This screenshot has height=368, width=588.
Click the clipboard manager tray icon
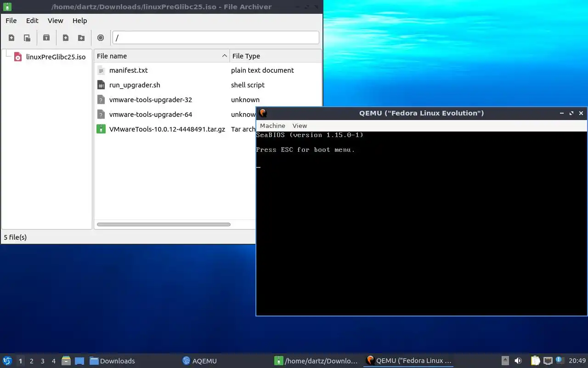[x=536, y=361]
